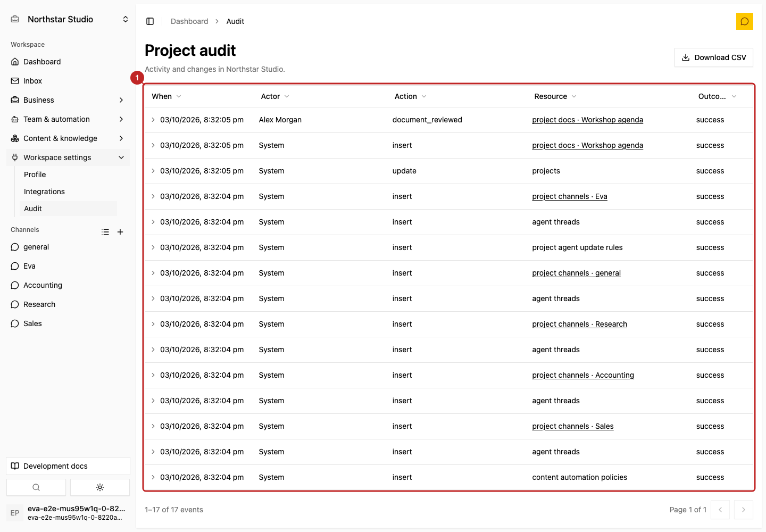The height and width of the screenshot is (532, 766).
Task: Download CSV of audit events
Action: (714, 57)
